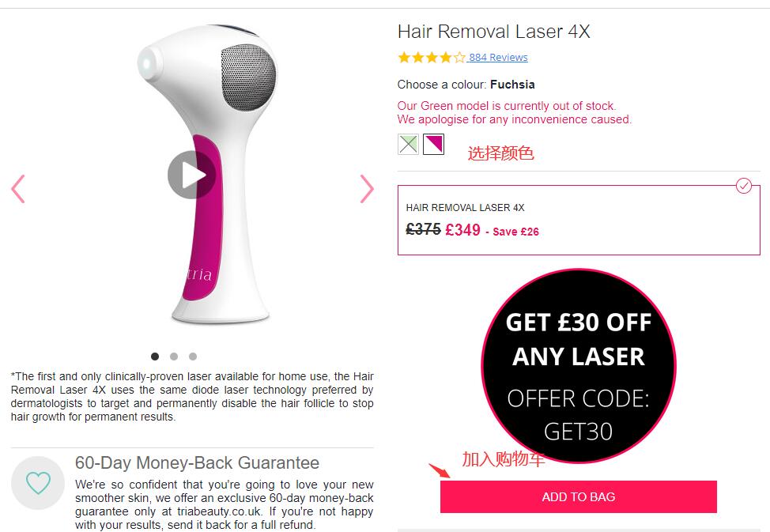Screen dimensions: 770x532
Task: Open the 884 Reviews link
Action: tap(497, 58)
